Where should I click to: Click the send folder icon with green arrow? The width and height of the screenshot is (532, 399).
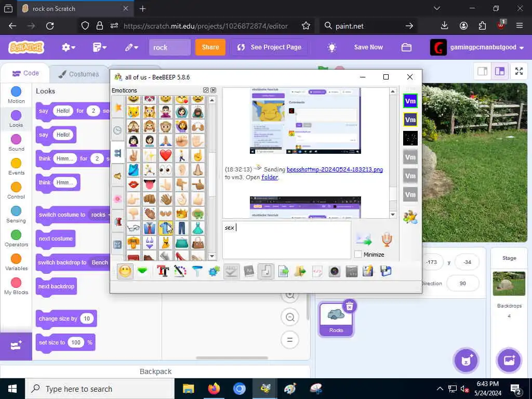click(x=300, y=271)
